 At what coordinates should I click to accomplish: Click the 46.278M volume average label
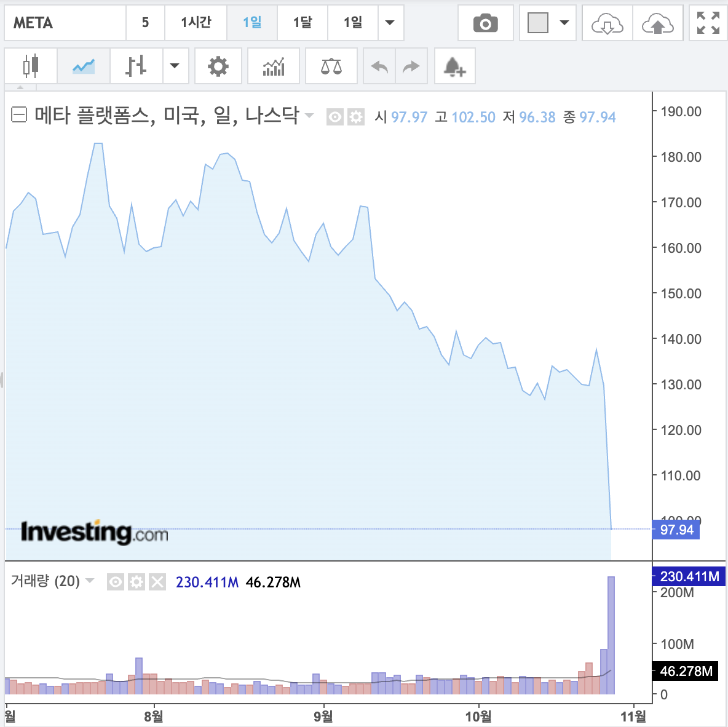(x=686, y=671)
